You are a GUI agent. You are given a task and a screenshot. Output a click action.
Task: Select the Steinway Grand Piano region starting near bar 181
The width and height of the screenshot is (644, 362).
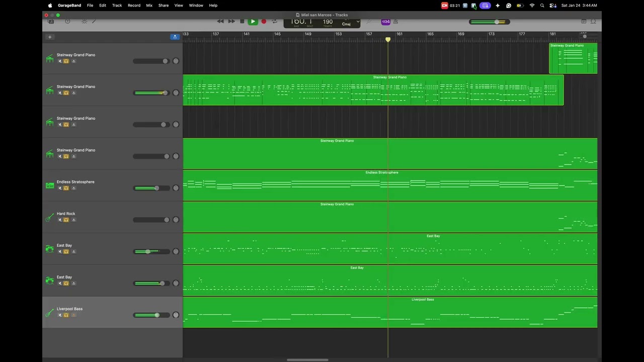pos(573,58)
